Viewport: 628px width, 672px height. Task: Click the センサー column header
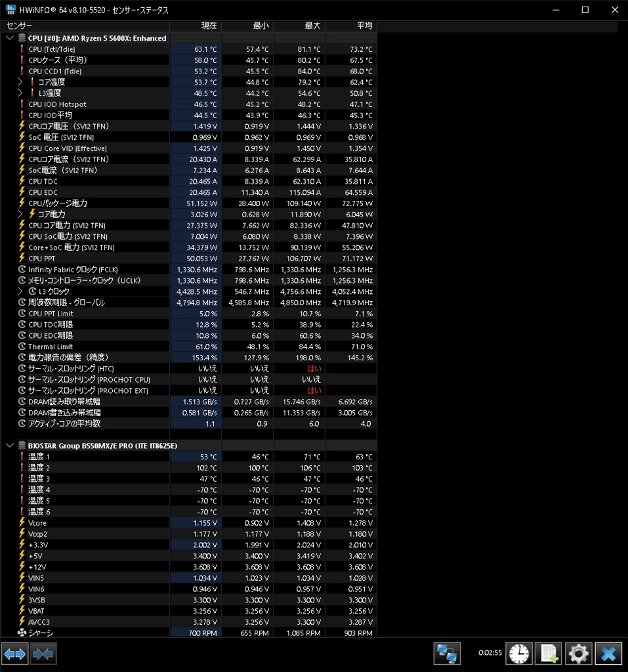coord(86,26)
